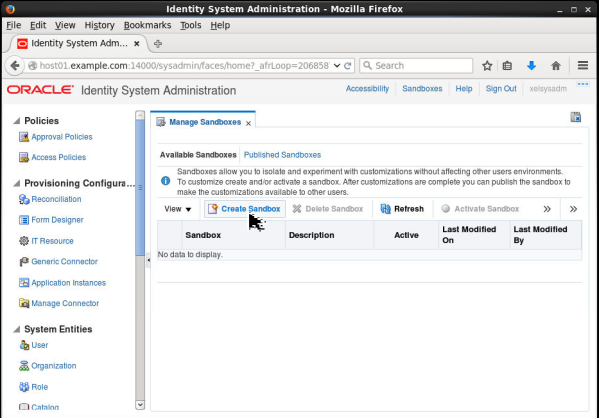
Task: Click the Role icon
Action: click(24, 387)
